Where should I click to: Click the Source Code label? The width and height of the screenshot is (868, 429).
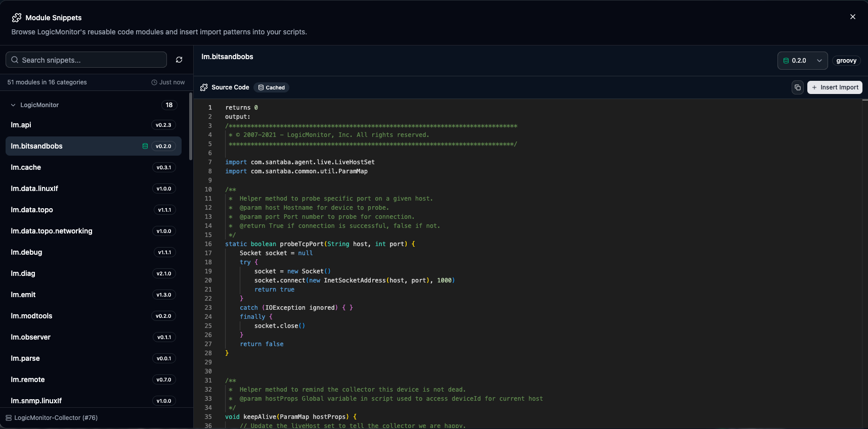coord(230,87)
